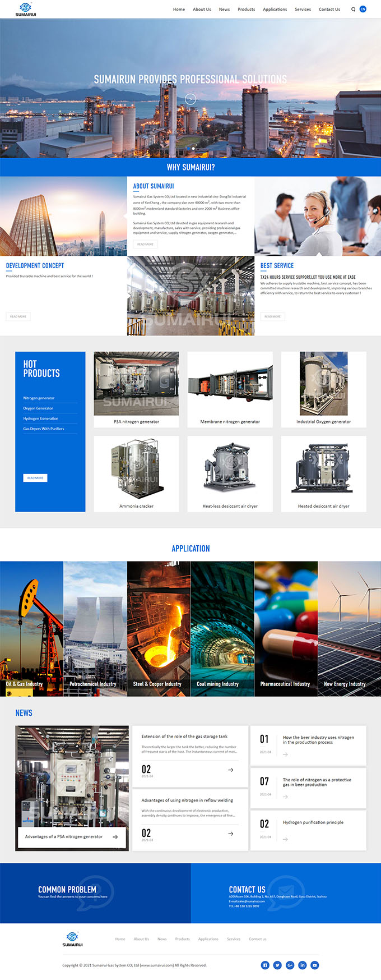The image size is (381, 980).
Task: Switch language with the CN icon
Action: pyautogui.click(x=363, y=9)
